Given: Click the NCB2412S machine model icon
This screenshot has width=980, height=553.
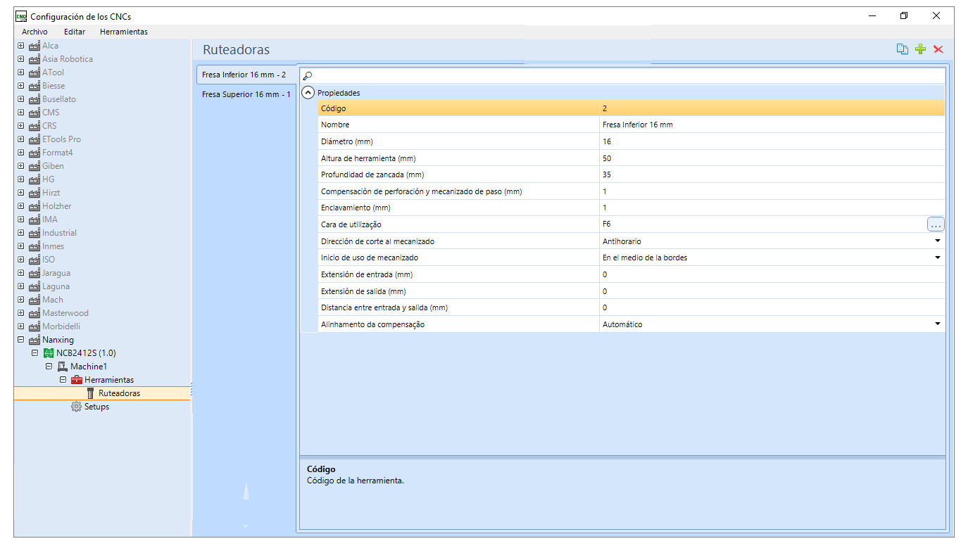Looking at the screenshot, I should (x=49, y=353).
